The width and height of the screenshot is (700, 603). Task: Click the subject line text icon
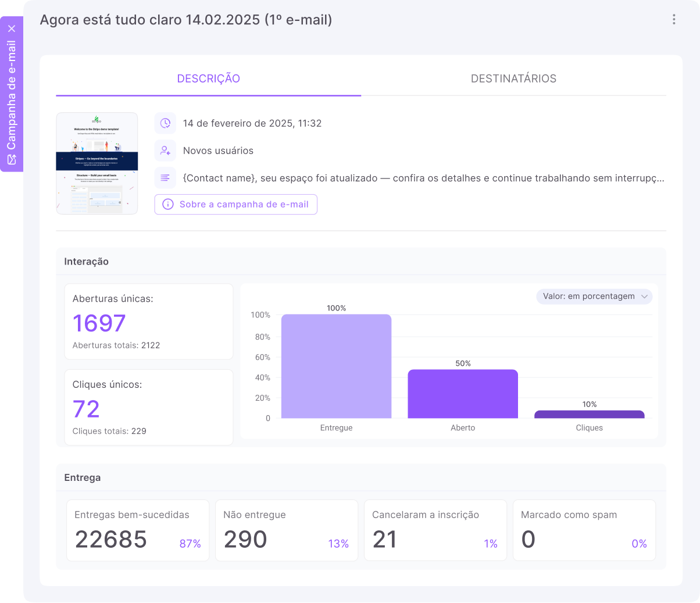165,178
